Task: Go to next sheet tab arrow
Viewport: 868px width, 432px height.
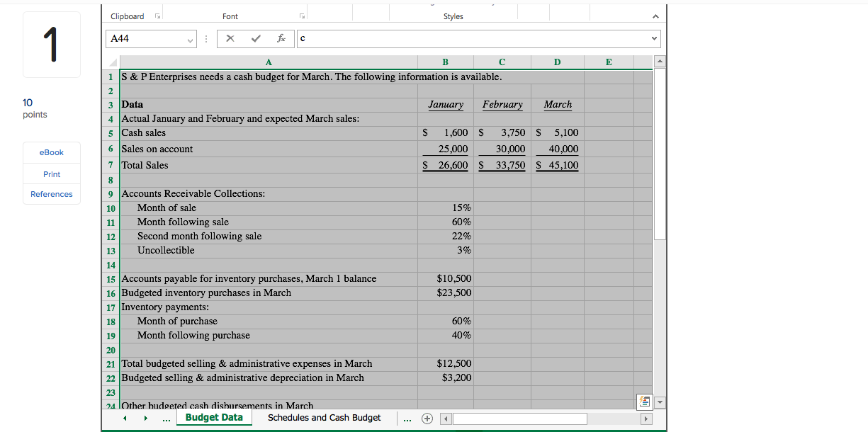Action: point(145,418)
